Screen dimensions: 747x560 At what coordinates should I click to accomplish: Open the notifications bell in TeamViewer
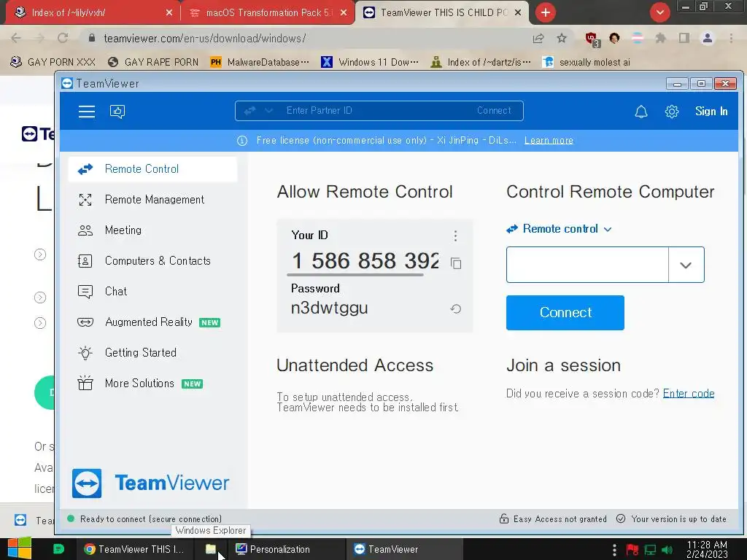[x=641, y=112]
